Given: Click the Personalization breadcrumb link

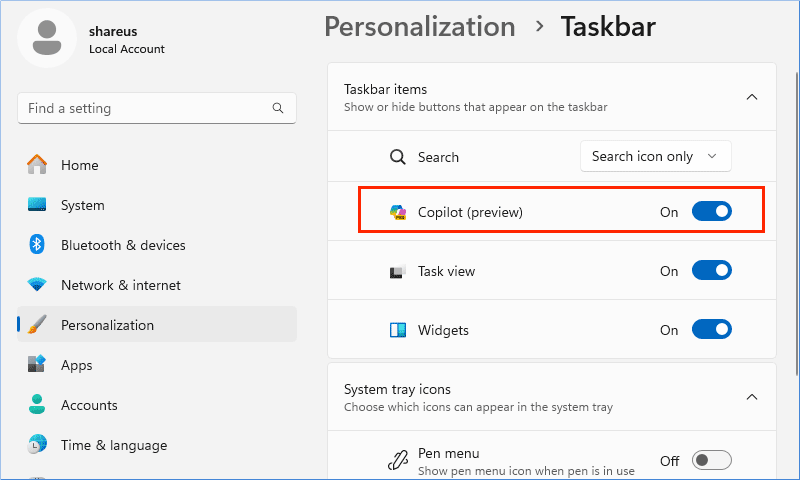Looking at the screenshot, I should coord(420,27).
